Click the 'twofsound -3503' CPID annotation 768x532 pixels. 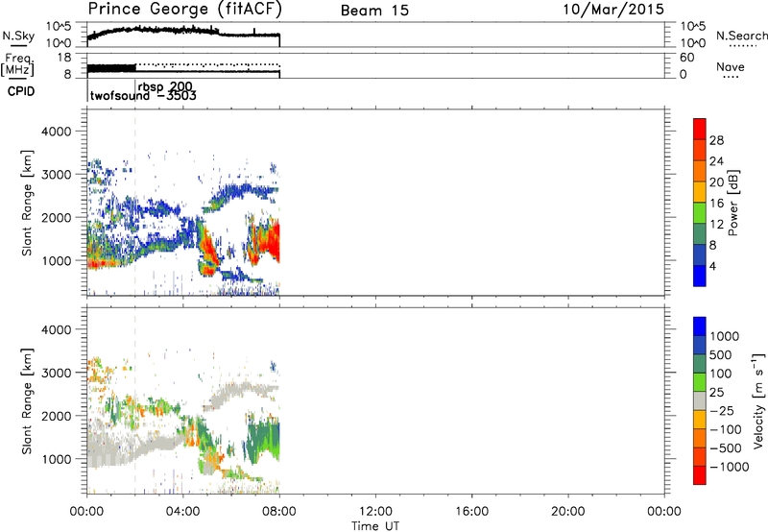coord(143,95)
